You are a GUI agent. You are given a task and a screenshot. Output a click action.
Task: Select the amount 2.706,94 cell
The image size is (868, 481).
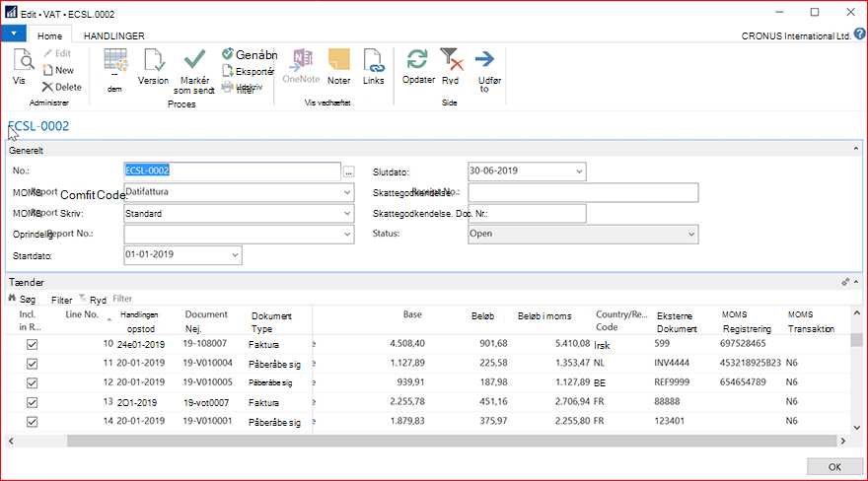(572, 401)
